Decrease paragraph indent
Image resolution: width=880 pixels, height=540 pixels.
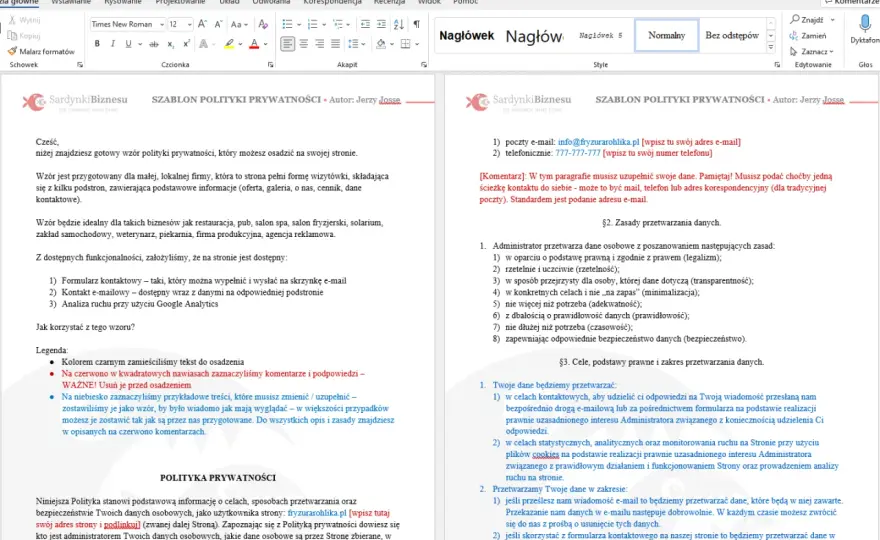click(x=365, y=24)
